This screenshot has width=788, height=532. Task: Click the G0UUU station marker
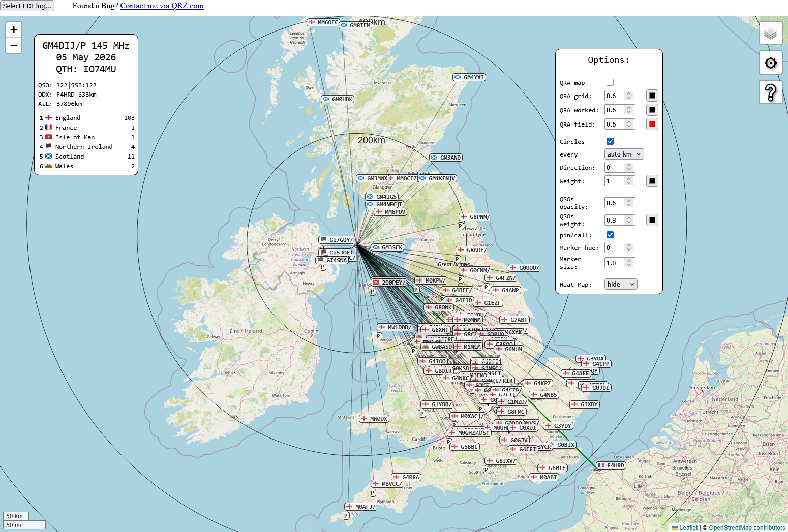point(524,268)
